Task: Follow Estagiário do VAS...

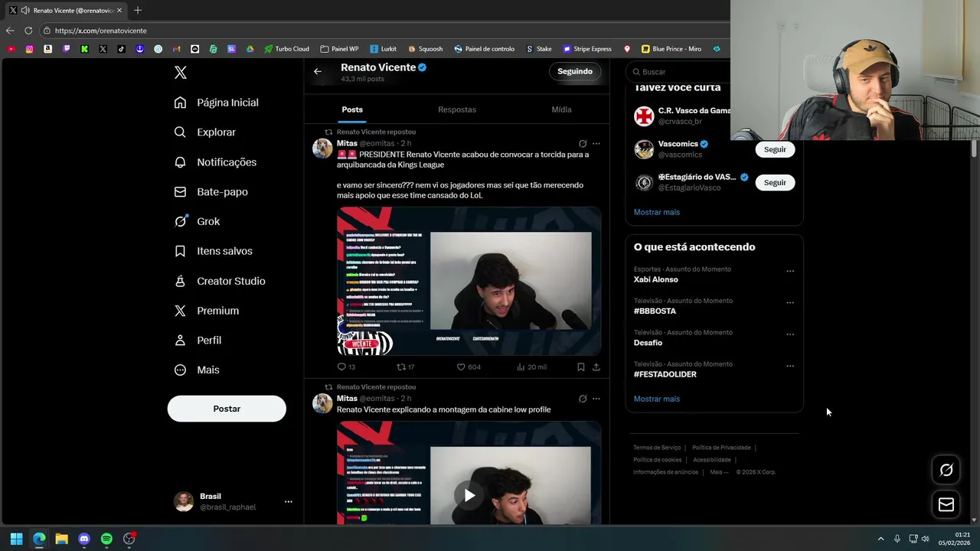Action: pos(775,182)
